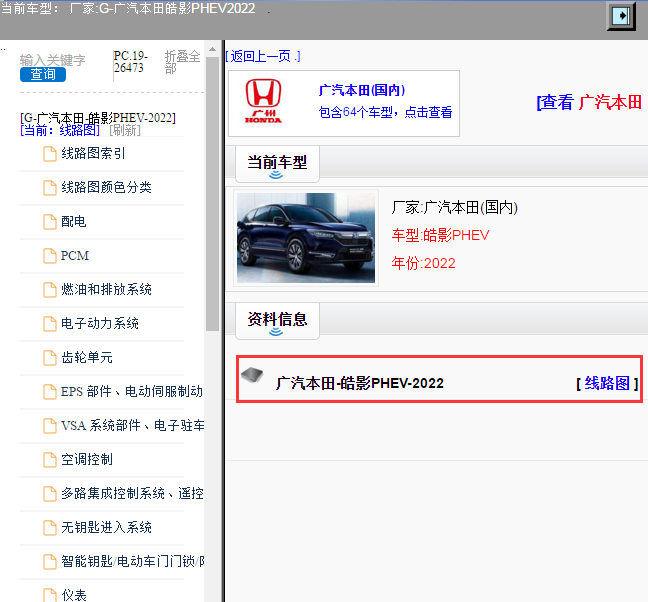Click the [刷新] refresh link
Image resolution: width=648 pixels, height=602 pixels.
point(125,131)
